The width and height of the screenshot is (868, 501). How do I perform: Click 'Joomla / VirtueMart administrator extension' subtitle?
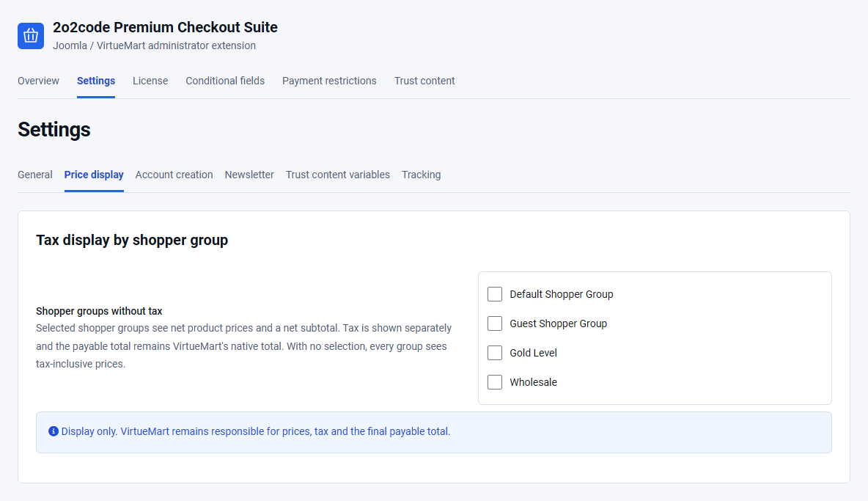click(154, 46)
